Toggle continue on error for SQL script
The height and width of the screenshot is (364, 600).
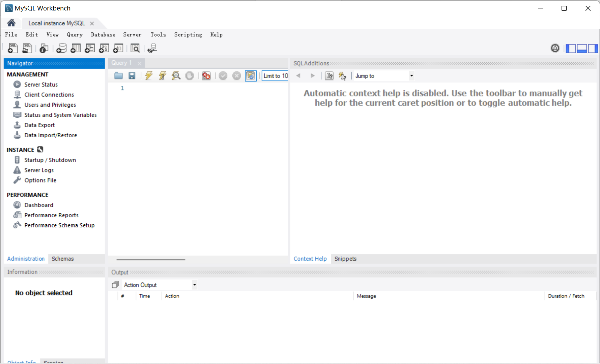[206, 76]
